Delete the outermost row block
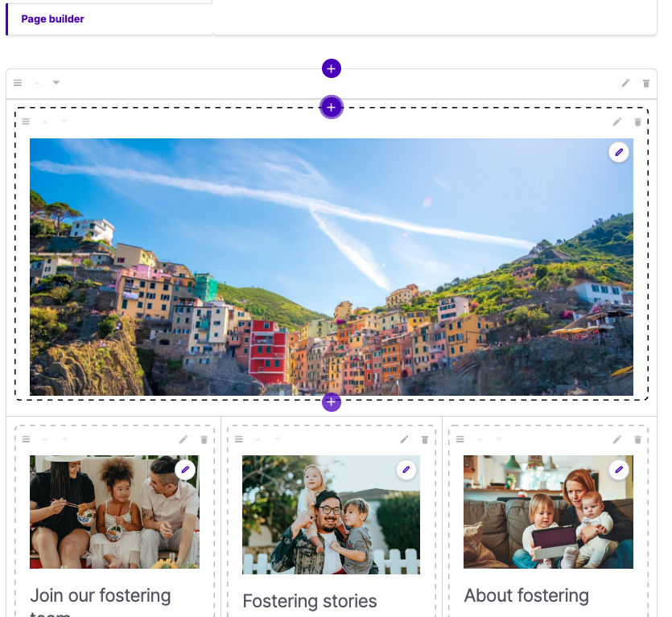Screen dimensions: 672x617 (646, 83)
